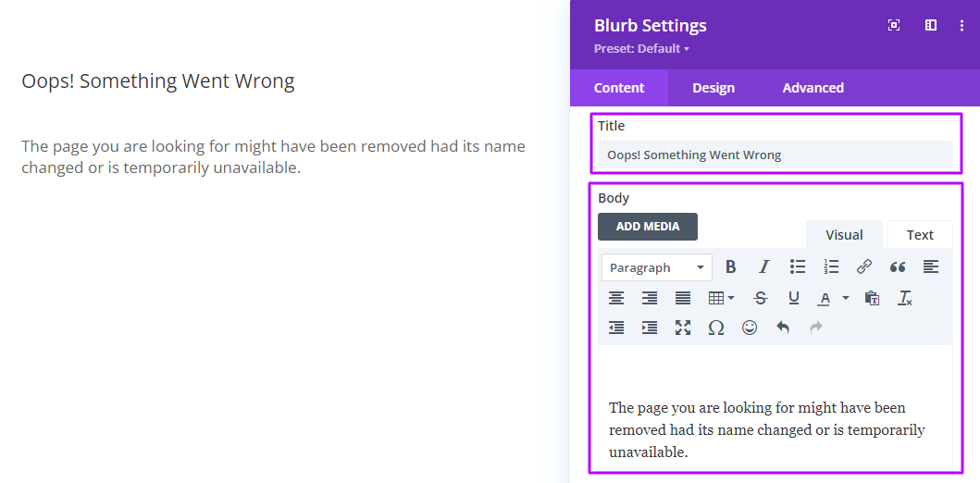Switch to the Text editor tab

[x=920, y=235]
